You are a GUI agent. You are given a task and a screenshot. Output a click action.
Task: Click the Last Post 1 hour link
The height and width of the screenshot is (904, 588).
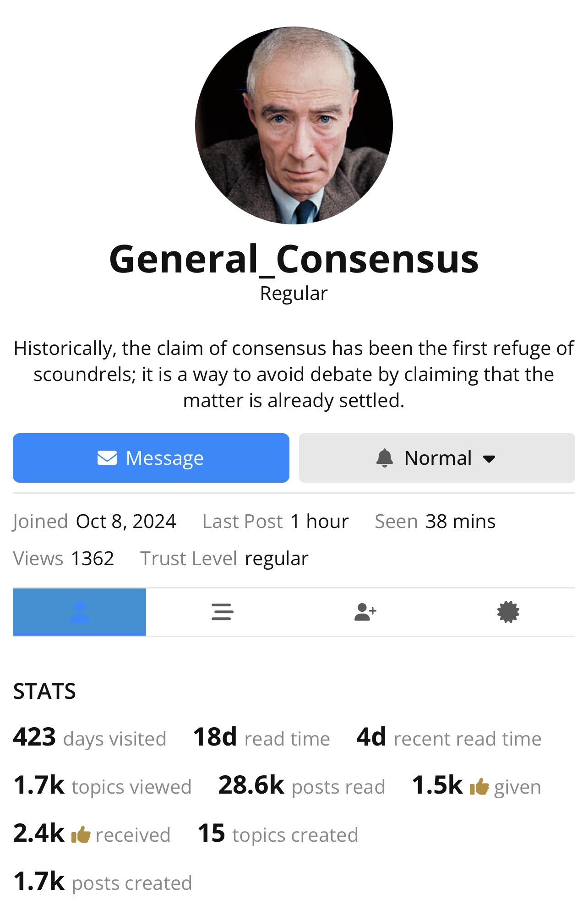click(x=320, y=521)
